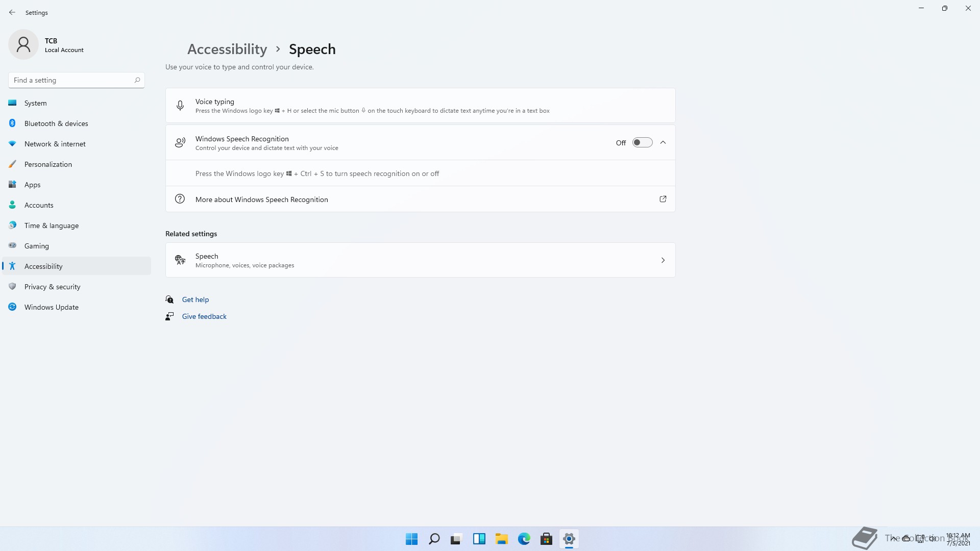
Task: Click the Network wifi icon in sidebar
Action: [x=12, y=144]
